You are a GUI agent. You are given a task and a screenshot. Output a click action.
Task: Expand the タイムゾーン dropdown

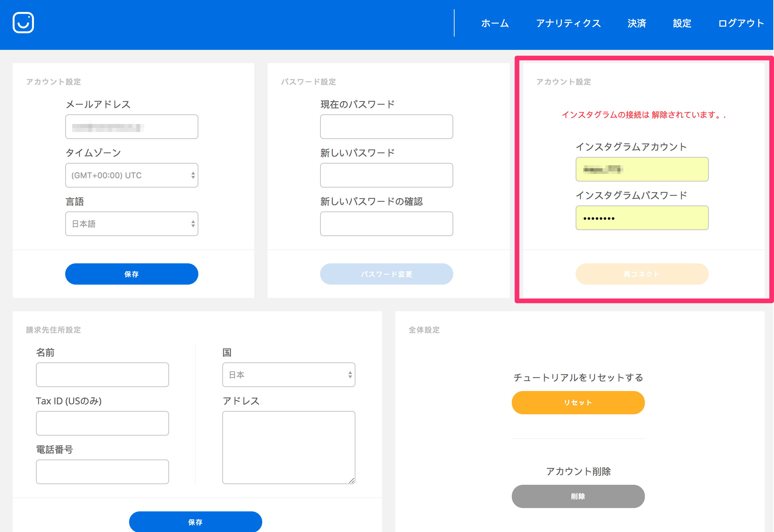[x=131, y=175]
